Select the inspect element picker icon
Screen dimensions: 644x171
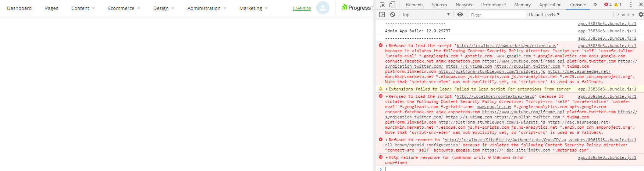(383, 5)
